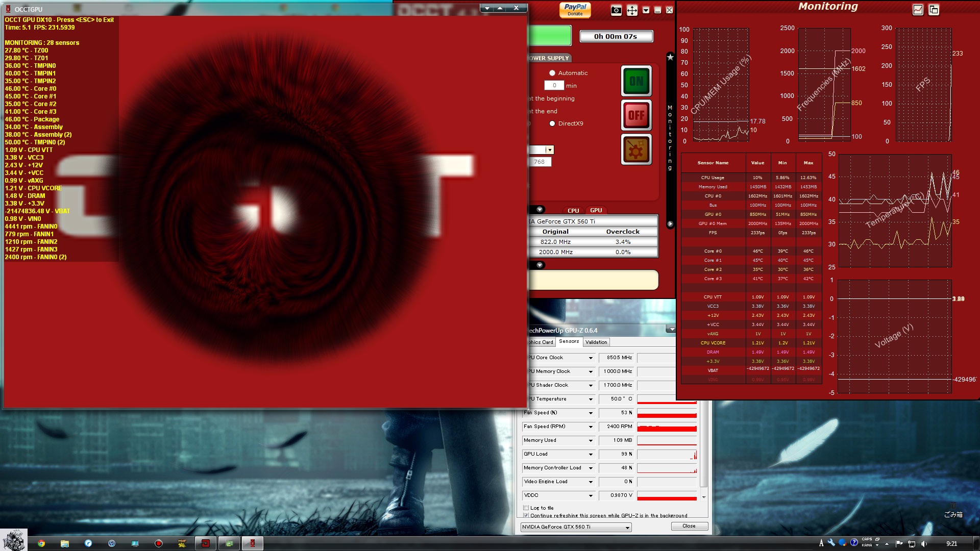Click the move window arrows icon

pos(632,10)
